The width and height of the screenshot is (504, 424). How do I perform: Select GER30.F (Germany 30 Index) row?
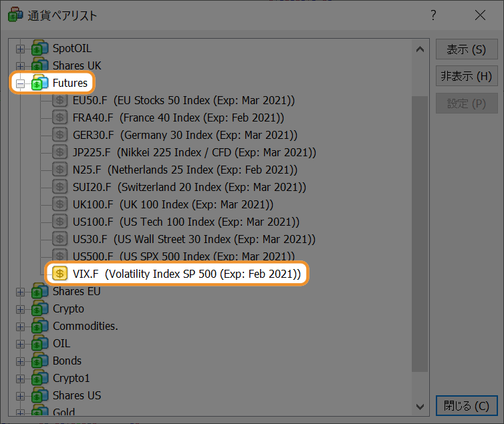pyautogui.click(x=184, y=135)
